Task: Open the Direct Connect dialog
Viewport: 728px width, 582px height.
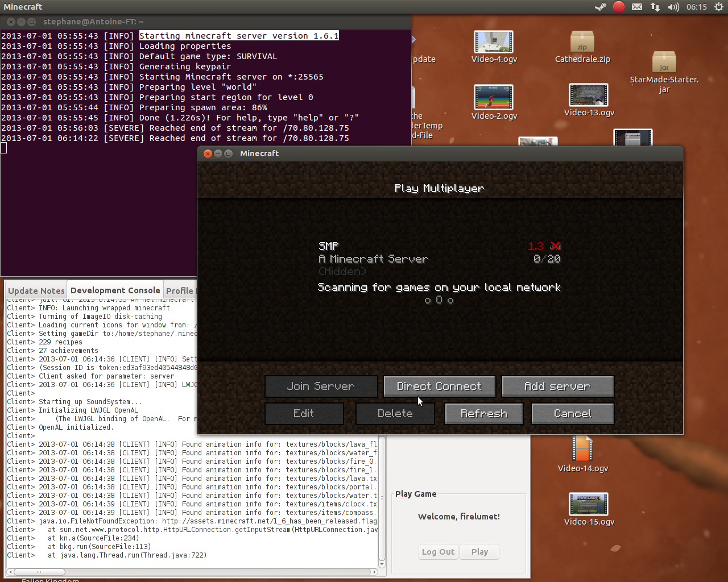Action: point(439,386)
